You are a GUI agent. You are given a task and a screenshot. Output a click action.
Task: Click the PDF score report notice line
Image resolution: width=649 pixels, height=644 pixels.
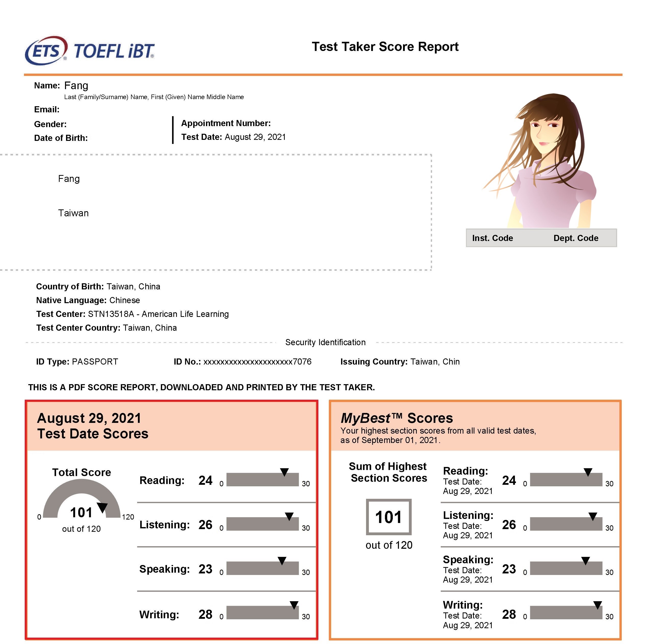(202, 387)
